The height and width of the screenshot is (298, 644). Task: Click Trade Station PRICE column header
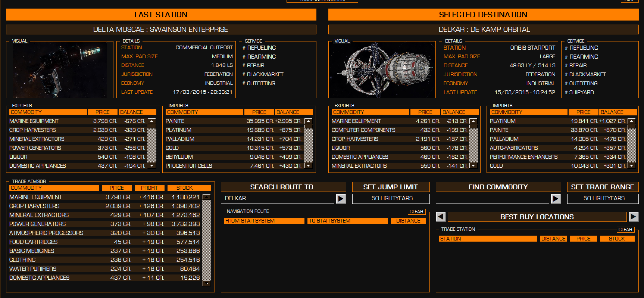pos(584,239)
